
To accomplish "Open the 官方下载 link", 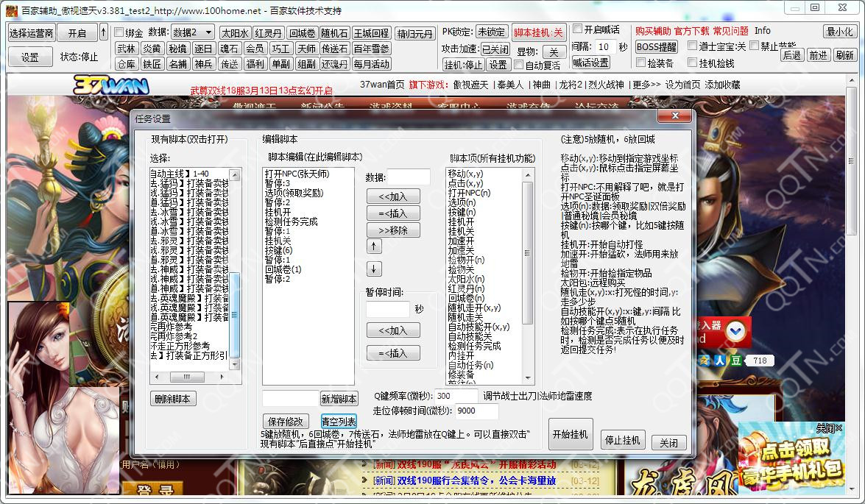I will coord(692,31).
